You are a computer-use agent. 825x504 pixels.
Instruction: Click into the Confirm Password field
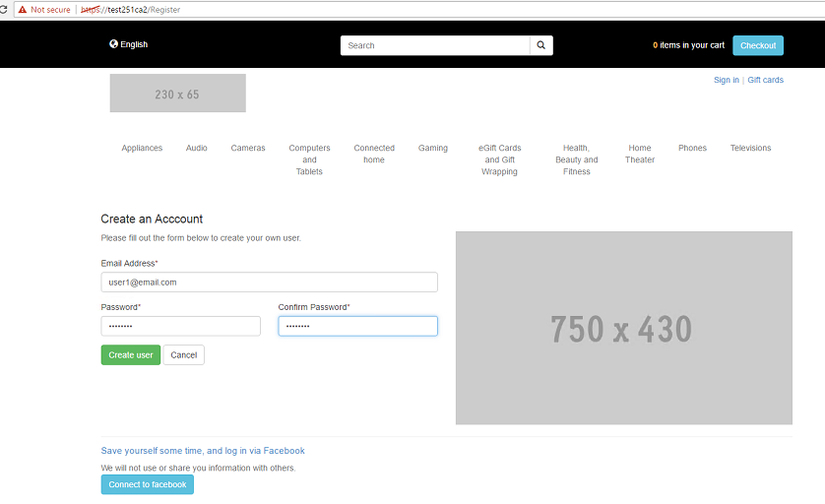click(x=357, y=326)
